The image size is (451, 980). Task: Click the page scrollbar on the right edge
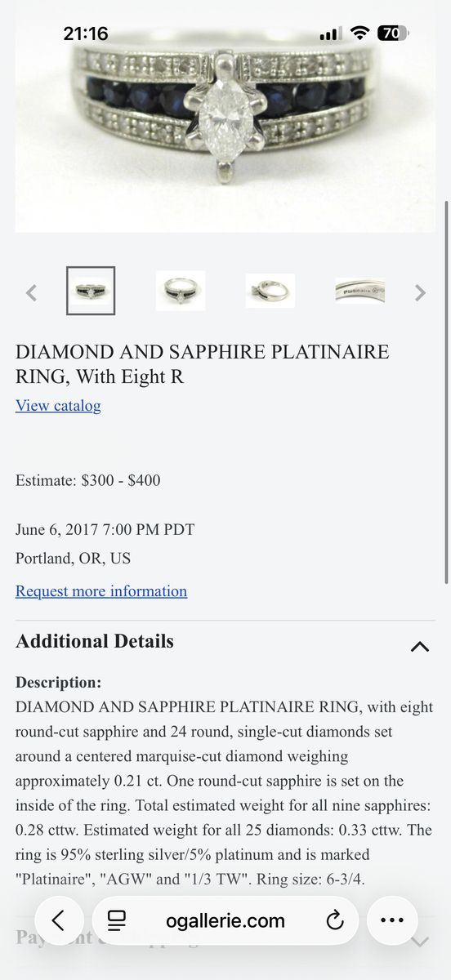coord(446,392)
